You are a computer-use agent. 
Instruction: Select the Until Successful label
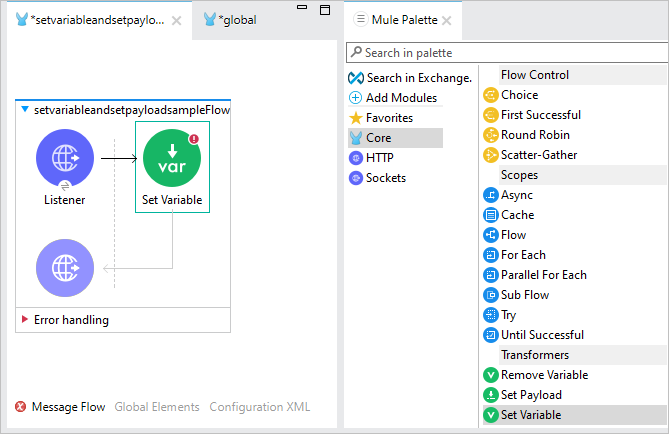coord(542,335)
